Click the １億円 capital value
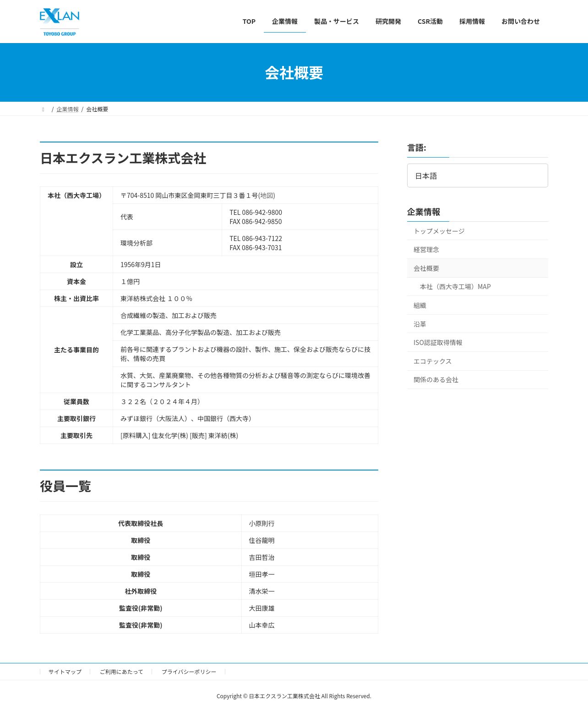The image size is (588, 706). click(x=130, y=282)
